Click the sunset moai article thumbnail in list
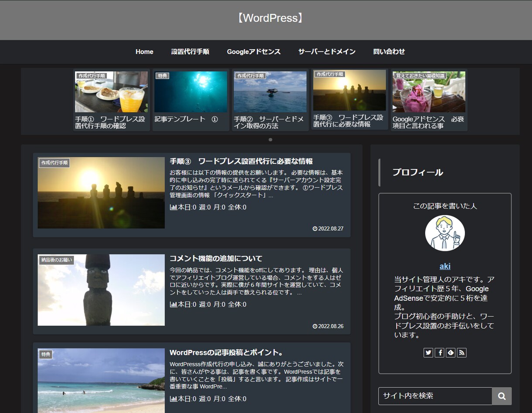532x413 pixels. 101,193
